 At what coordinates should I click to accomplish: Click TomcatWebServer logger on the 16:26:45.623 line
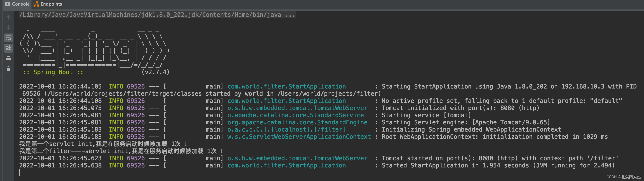(x=297, y=158)
